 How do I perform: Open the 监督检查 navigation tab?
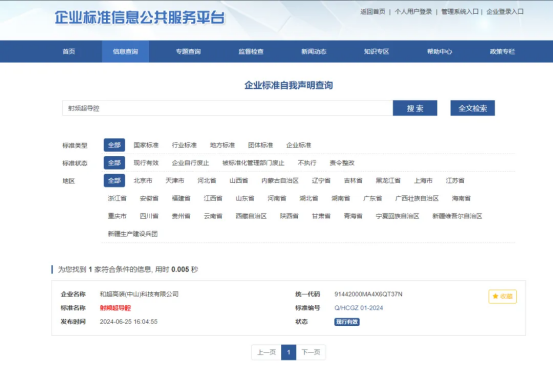click(x=251, y=51)
